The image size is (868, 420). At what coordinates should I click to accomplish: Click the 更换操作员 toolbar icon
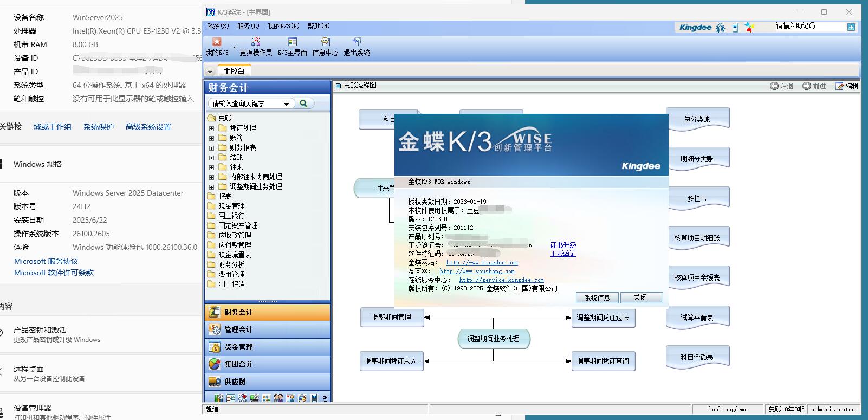coord(256,47)
